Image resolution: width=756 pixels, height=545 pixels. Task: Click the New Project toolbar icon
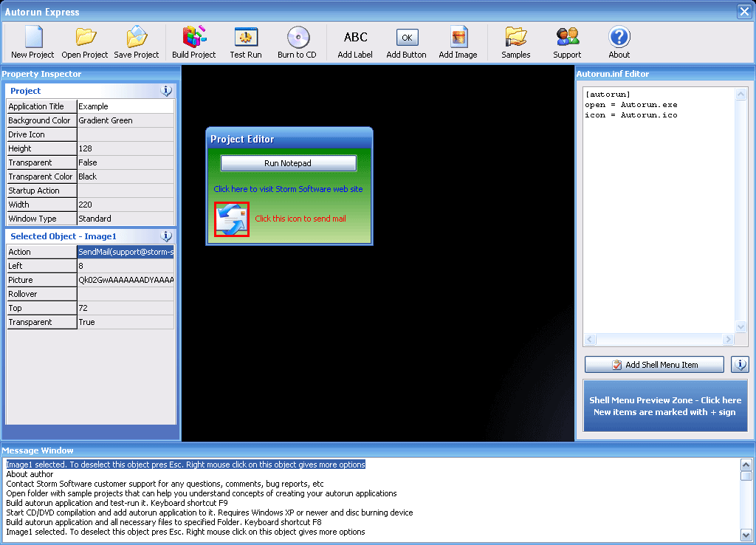point(32,38)
